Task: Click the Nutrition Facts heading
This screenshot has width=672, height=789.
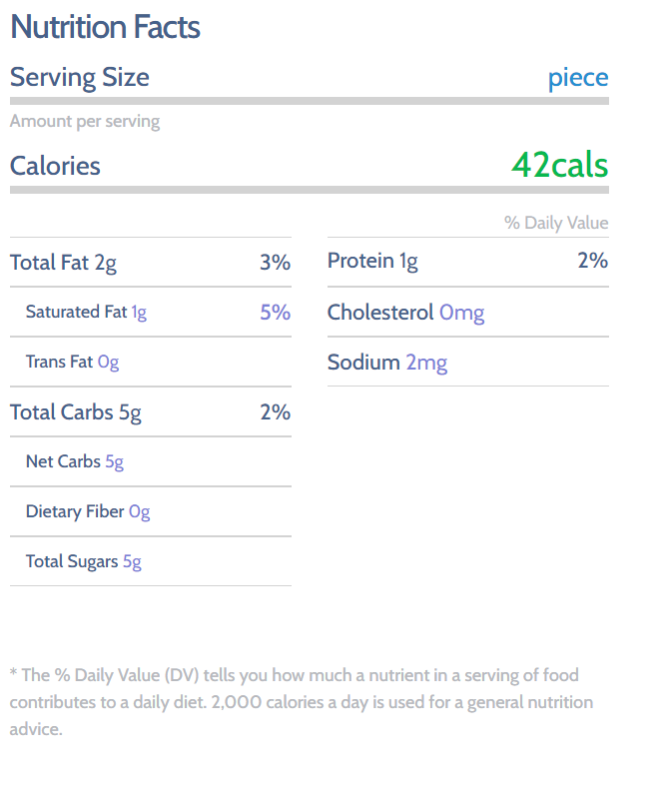Action: point(105,27)
